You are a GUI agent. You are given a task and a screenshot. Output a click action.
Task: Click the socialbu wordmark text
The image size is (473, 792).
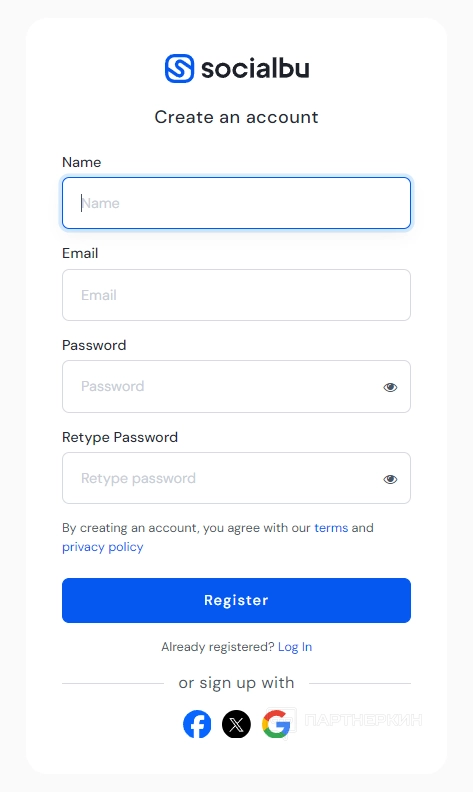255,68
